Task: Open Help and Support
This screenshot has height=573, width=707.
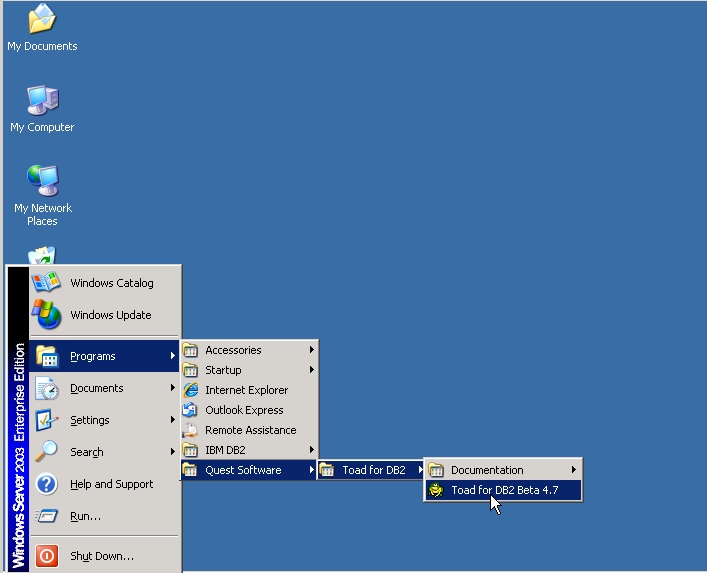Action: pyautogui.click(x=104, y=484)
